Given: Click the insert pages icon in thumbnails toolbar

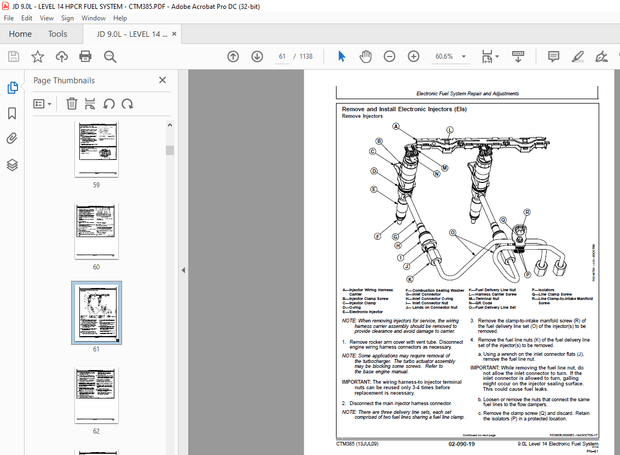Looking at the screenshot, I should [x=90, y=104].
